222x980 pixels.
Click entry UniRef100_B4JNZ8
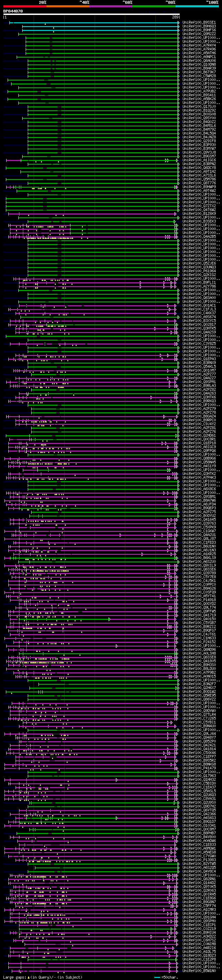(x=199, y=137)
